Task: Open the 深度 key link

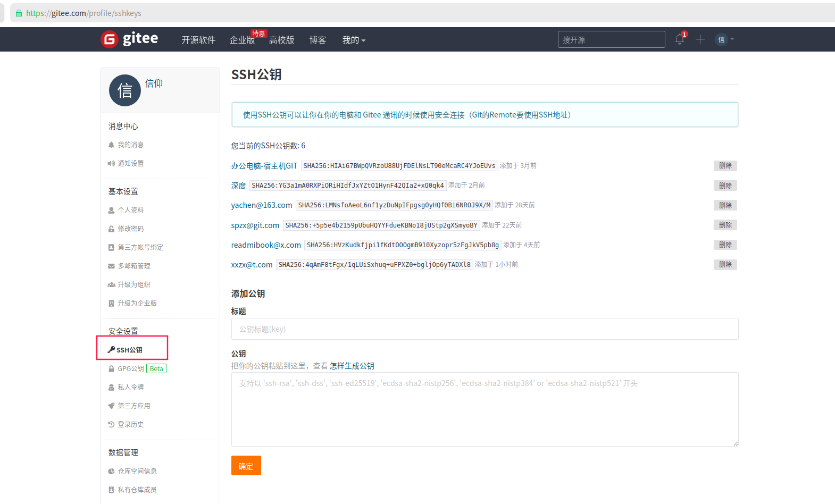Action: [x=238, y=186]
